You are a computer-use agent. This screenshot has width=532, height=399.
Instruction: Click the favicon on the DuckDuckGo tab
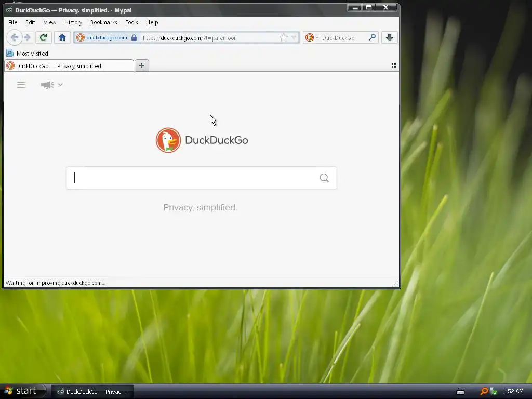10,65
